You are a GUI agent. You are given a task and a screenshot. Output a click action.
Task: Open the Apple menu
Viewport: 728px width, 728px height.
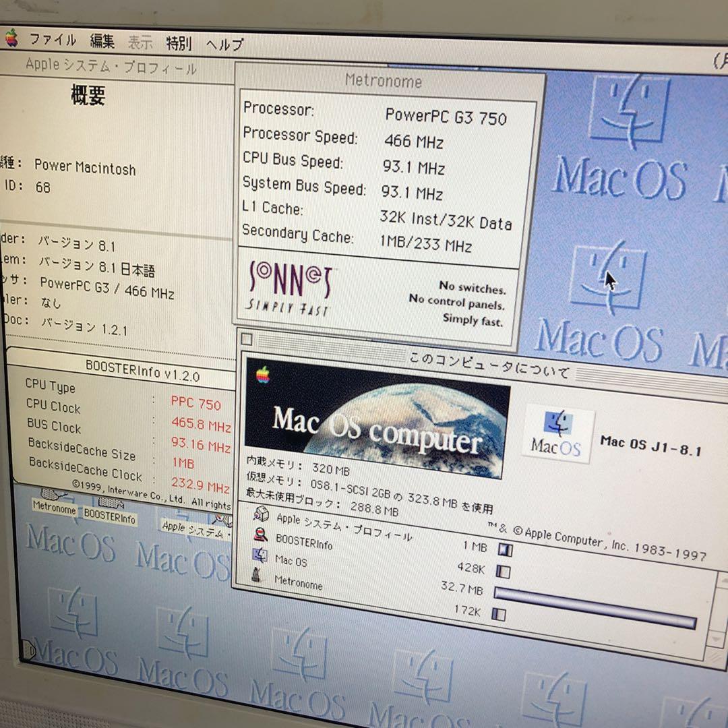click(x=11, y=38)
